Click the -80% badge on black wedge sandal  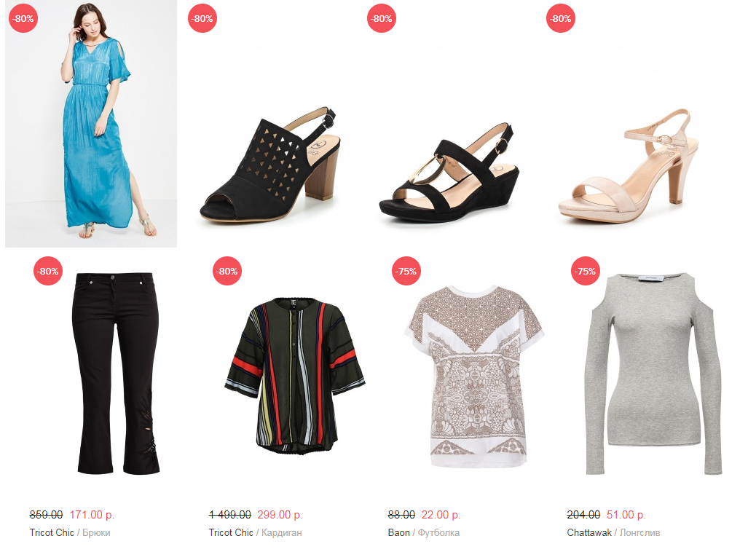(x=382, y=19)
